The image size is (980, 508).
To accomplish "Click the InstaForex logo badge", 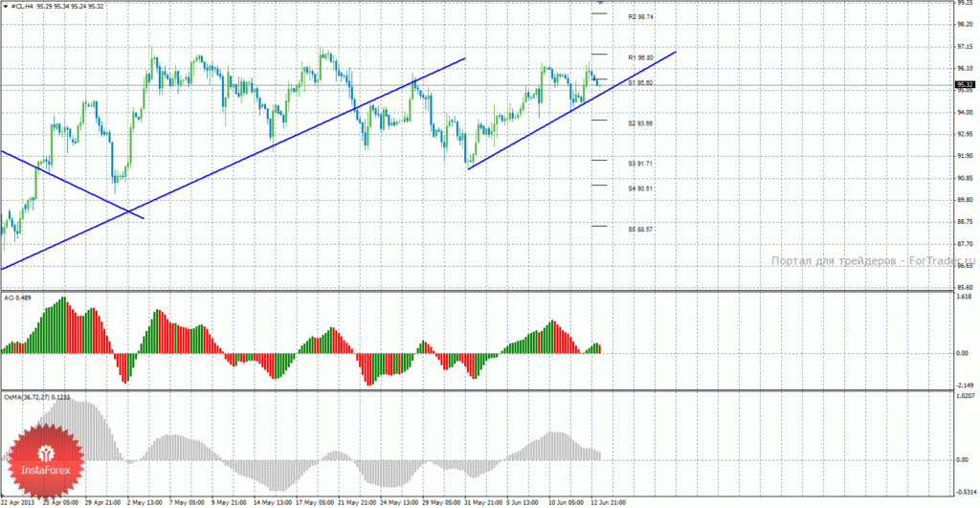I will click(x=46, y=462).
